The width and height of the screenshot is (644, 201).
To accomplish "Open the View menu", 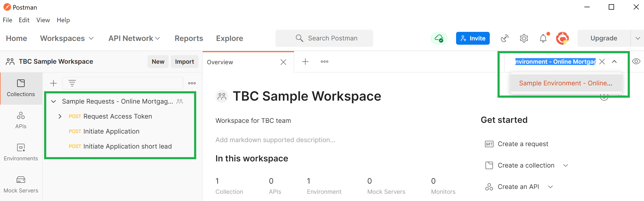I will (43, 20).
